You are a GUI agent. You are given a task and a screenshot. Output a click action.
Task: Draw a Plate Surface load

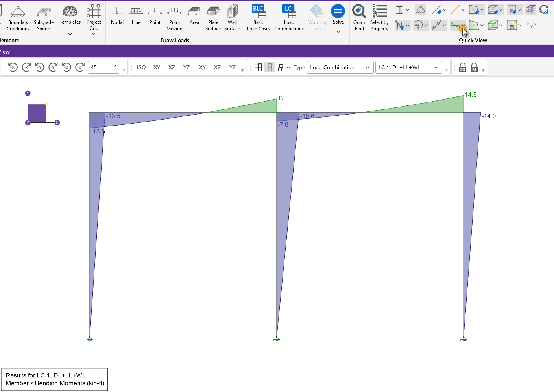point(213,18)
